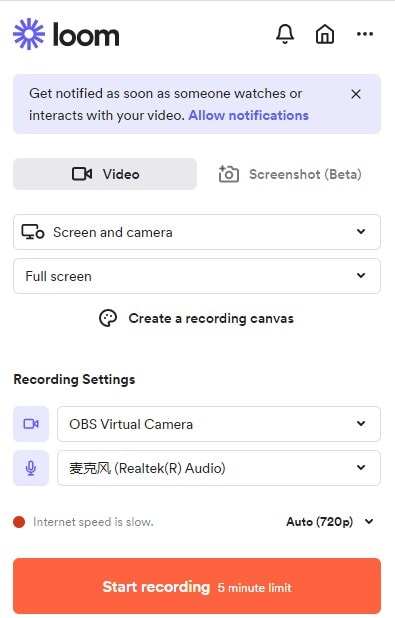The height and width of the screenshot is (618, 395).
Task: Click the Loom logo
Action: point(66,34)
